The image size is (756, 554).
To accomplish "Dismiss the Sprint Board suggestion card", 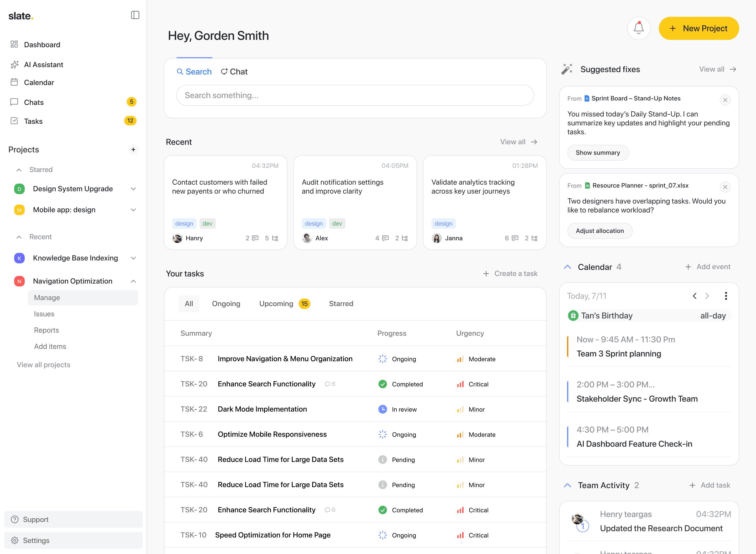I will (725, 100).
